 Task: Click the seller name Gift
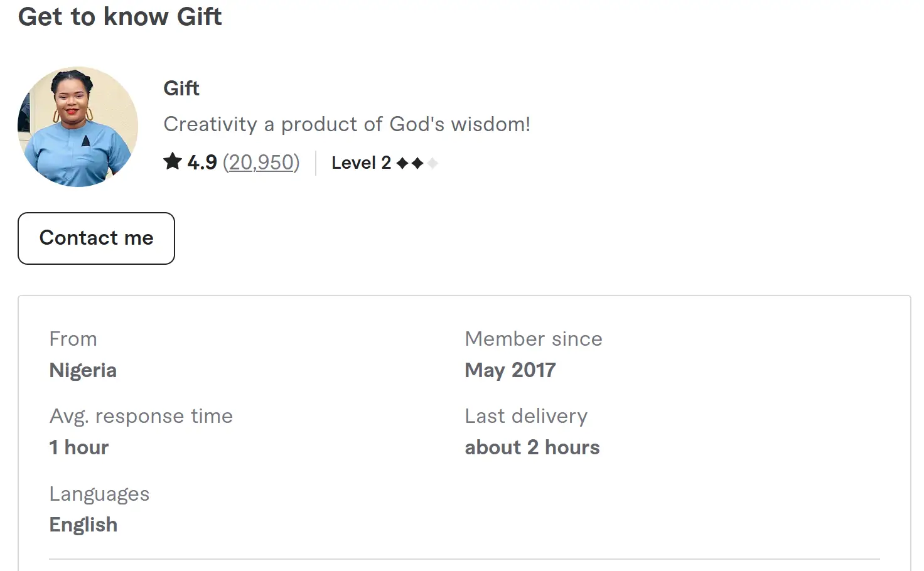[x=181, y=88]
